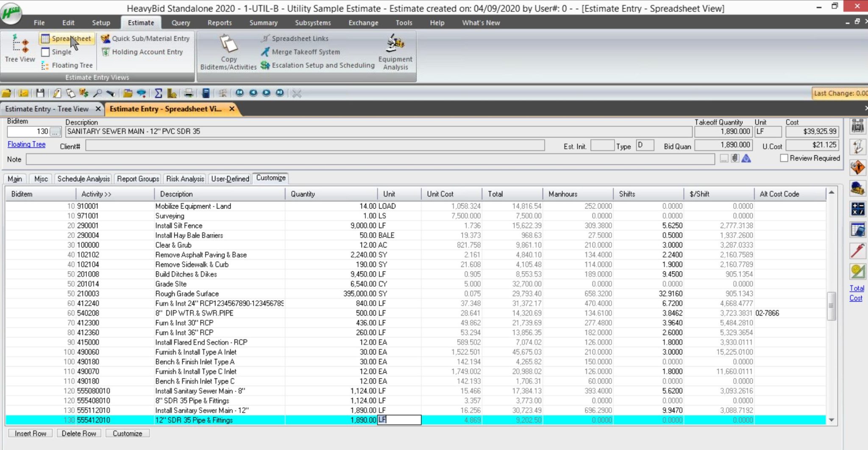Open the Reports menu
The image size is (868, 450).
click(220, 22)
